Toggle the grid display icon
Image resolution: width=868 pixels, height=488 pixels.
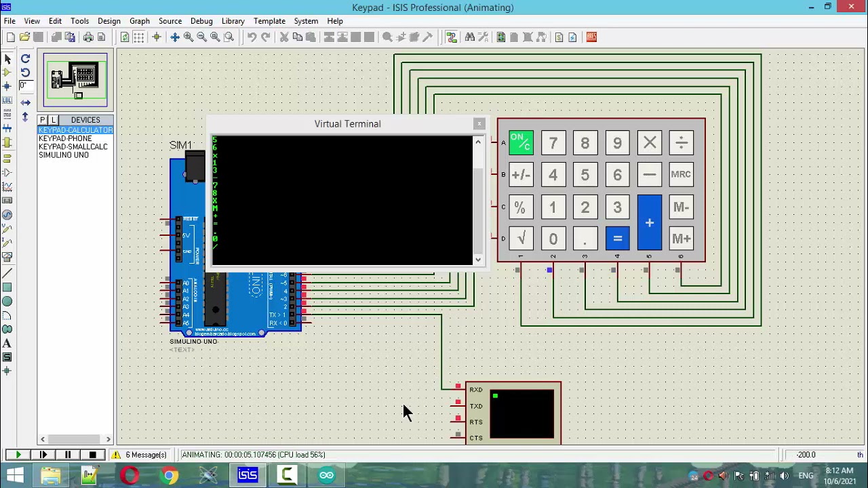tap(139, 37)
